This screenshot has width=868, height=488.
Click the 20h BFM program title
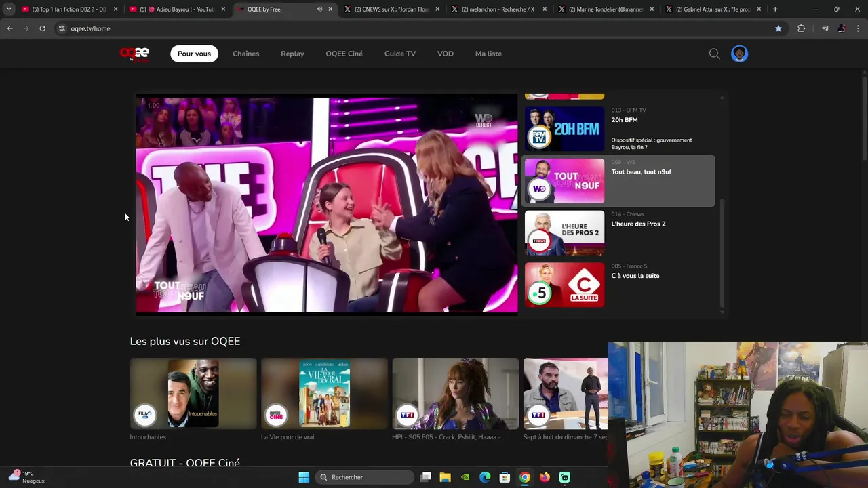pyautogui.click(x=625, y=120)
